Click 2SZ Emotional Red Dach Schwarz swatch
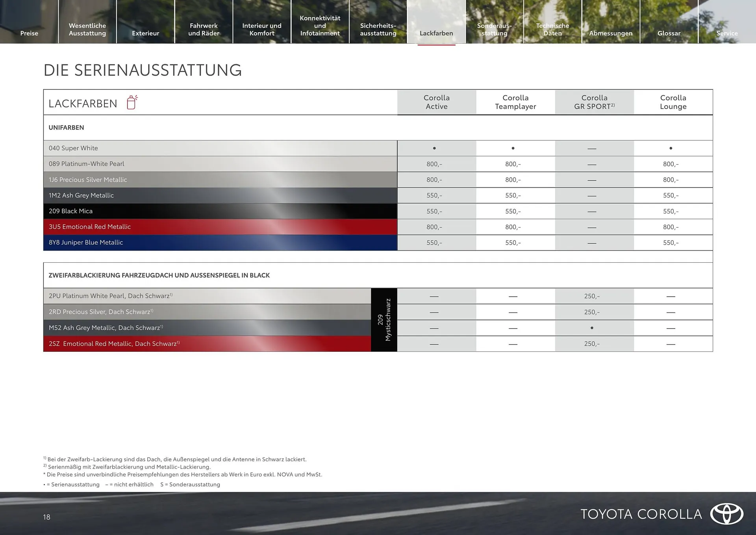756x535 pixels. click(x=207, y=344)
